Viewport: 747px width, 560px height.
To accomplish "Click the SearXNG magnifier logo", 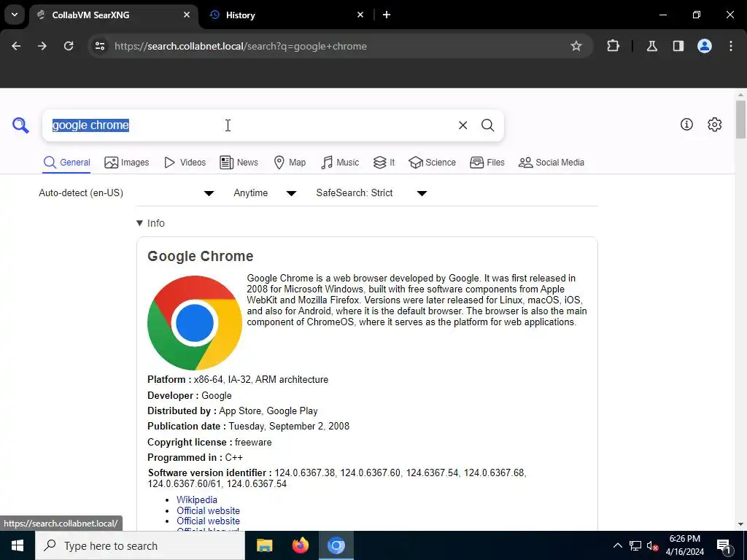I will point(20,125).
